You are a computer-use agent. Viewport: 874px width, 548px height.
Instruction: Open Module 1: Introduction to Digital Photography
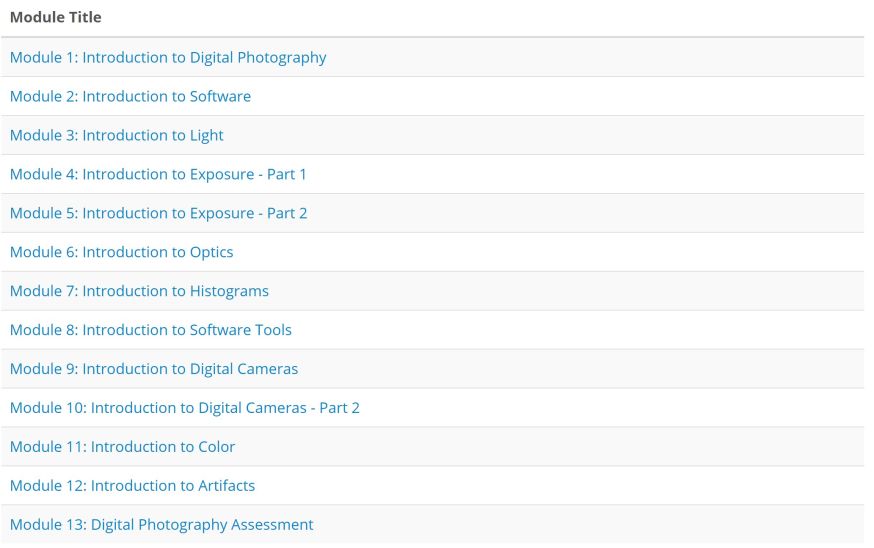(x=168, y=58)
